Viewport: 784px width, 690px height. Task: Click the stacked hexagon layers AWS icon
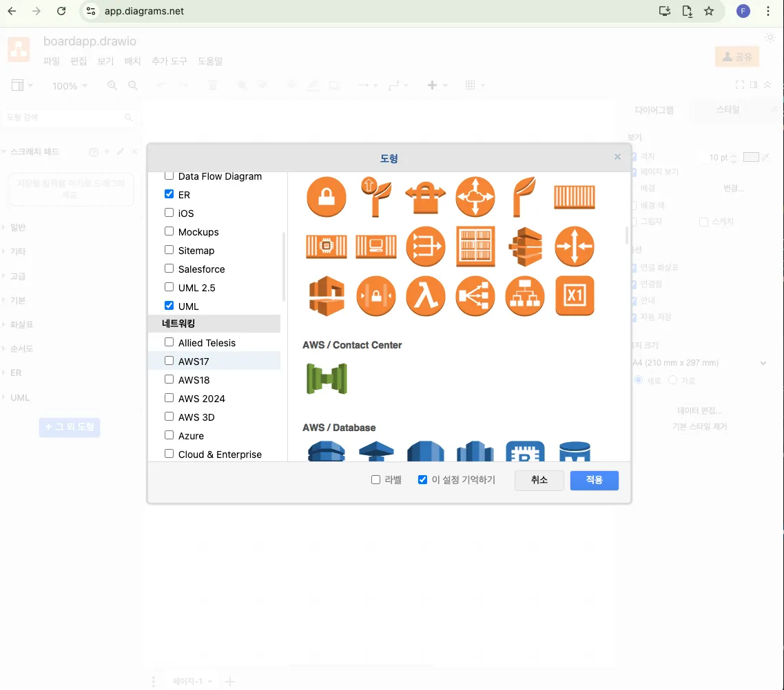[x=525, y=247]
